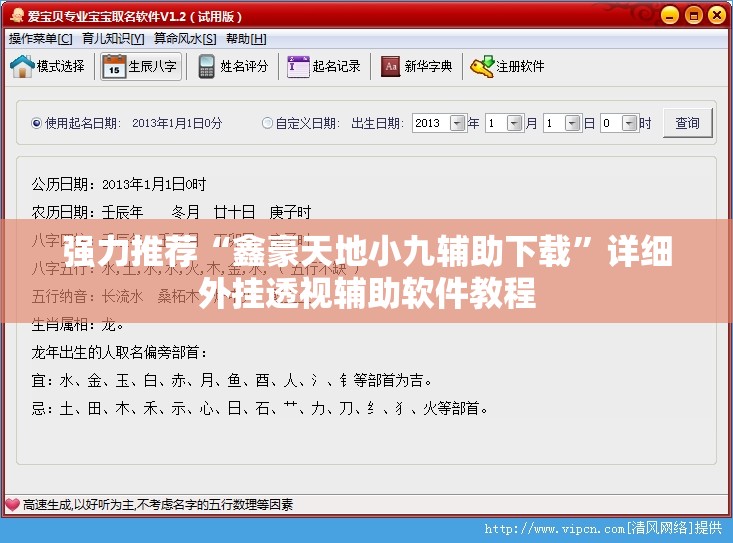Click the 生辰八字 calendar icon
The image size is (733, 543).
[x=114, y=66]
